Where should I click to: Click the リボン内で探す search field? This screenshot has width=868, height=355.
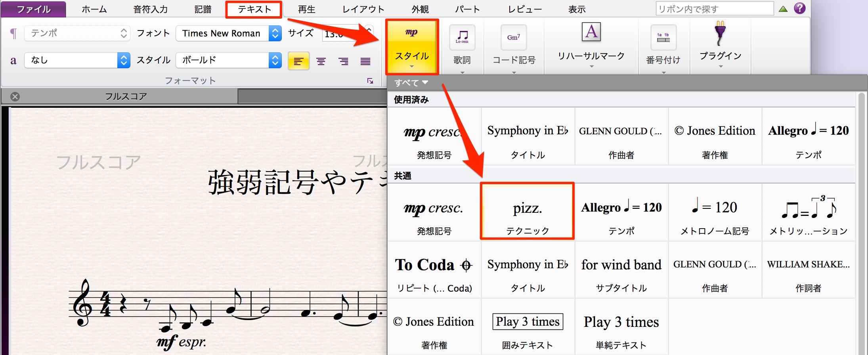coord(715,9)
